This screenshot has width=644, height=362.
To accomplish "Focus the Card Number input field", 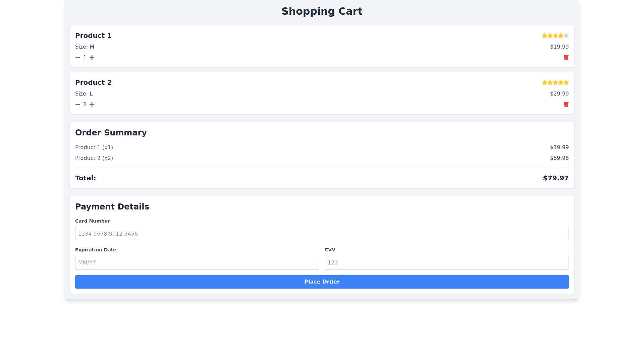I will tap(322, 234).
